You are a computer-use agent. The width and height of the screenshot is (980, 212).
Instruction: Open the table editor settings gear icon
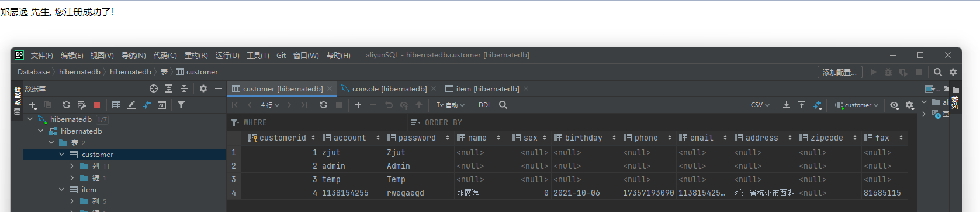[909, 105]
